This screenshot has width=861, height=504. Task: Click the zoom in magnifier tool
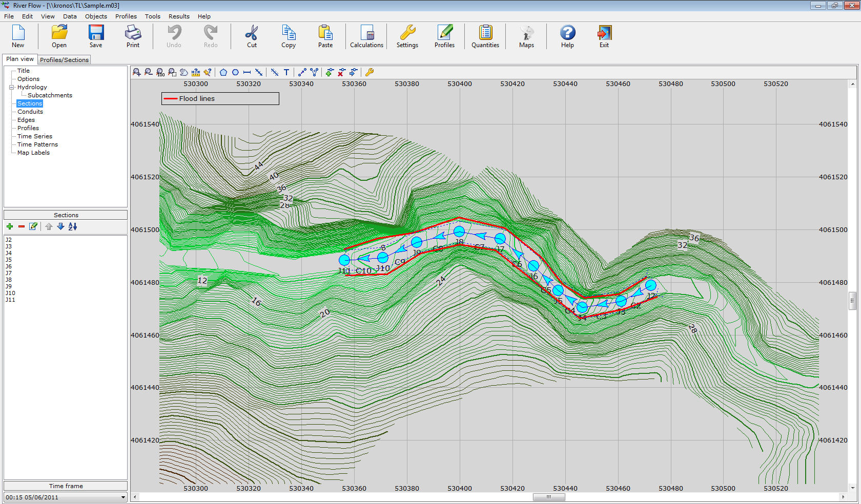coord(136,72)
